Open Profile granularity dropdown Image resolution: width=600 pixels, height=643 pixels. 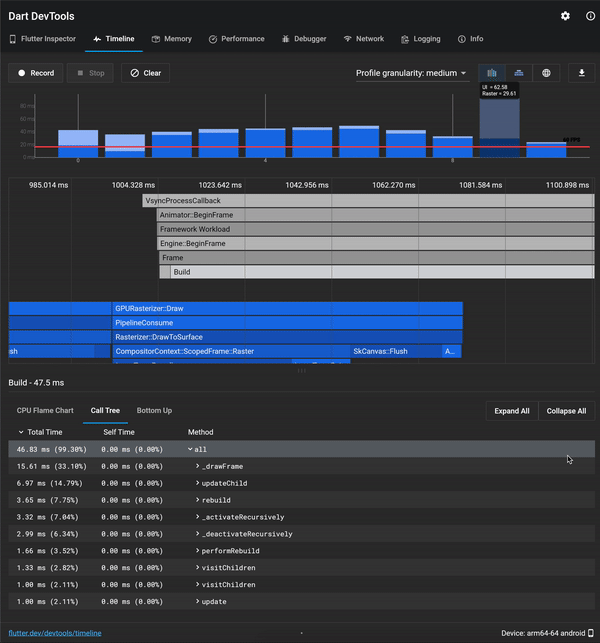coord(411,73)
